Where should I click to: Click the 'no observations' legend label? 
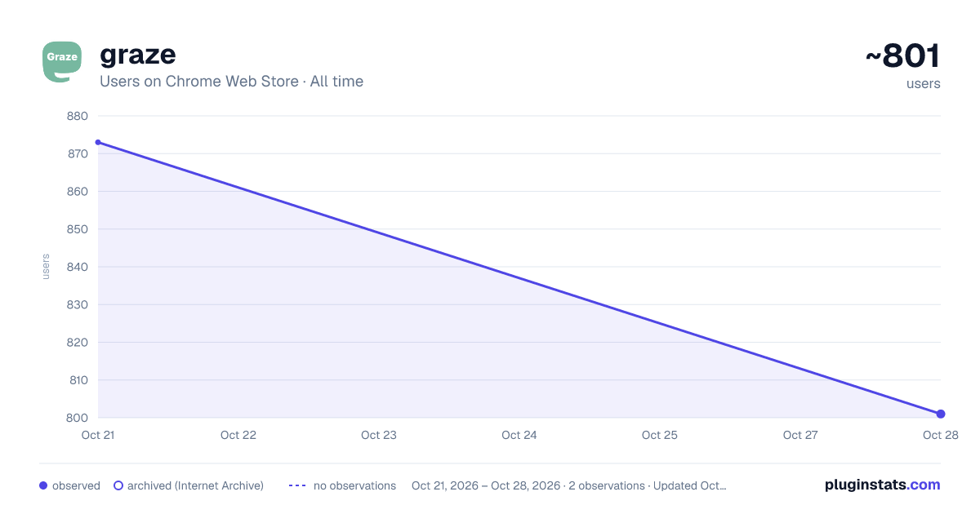[354, 485]
